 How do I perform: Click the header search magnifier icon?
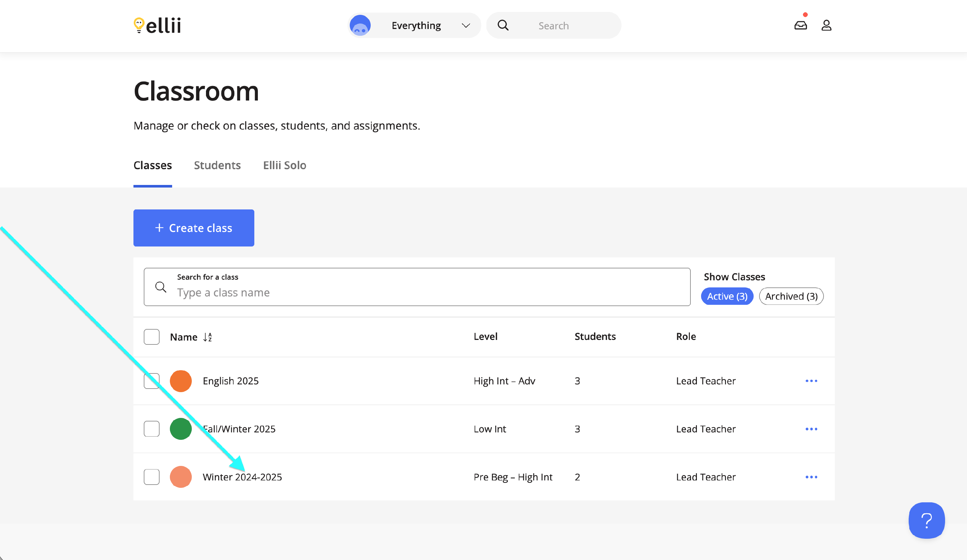(503, 25)
